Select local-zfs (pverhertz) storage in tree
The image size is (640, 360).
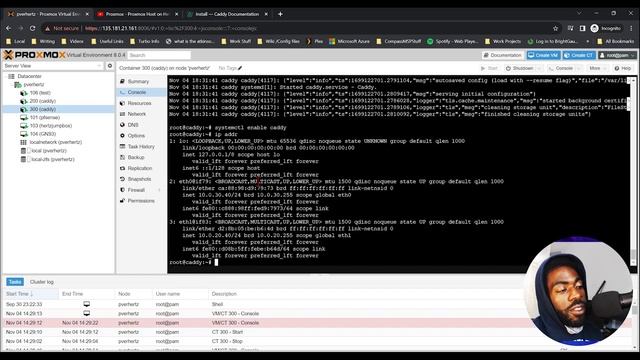click(53, 159)
